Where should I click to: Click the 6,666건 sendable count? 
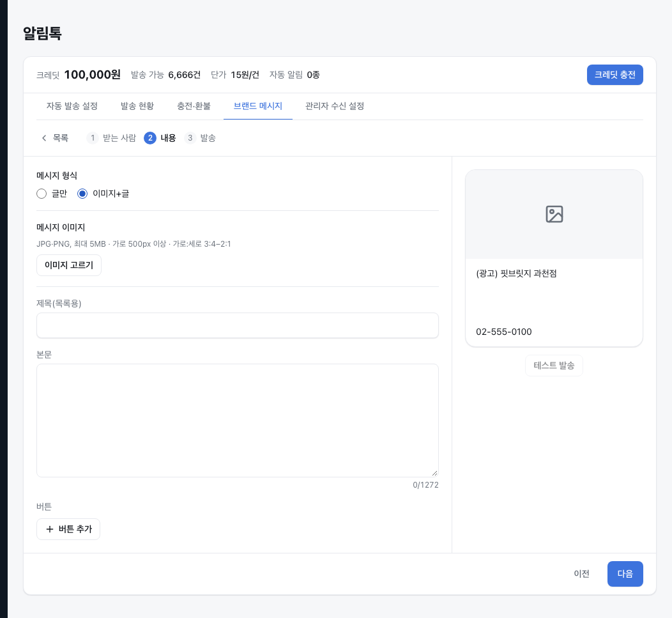click(x=184, y=75)
